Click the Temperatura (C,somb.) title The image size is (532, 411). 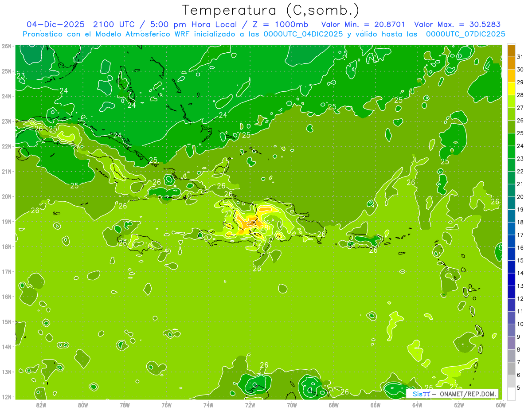click(271, 10)
